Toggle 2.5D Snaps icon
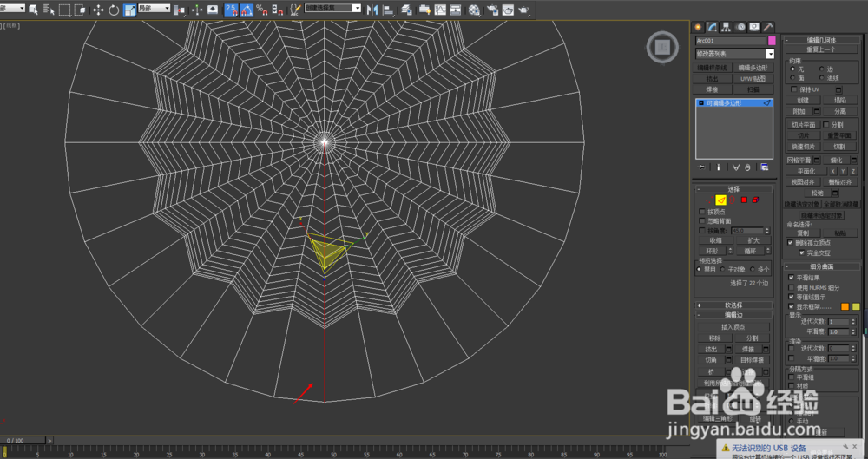 pos(232,10)
